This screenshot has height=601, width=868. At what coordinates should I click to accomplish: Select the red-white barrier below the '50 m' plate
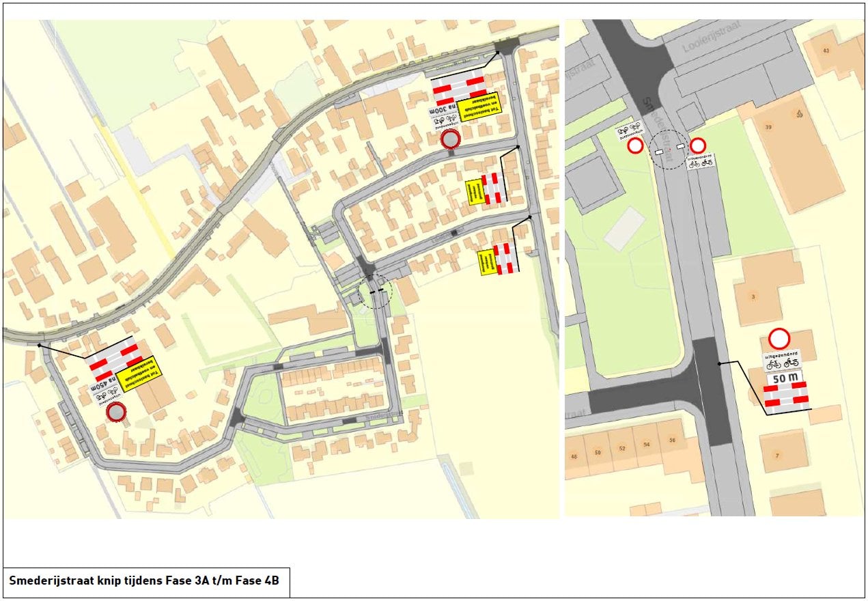[785, 397]
